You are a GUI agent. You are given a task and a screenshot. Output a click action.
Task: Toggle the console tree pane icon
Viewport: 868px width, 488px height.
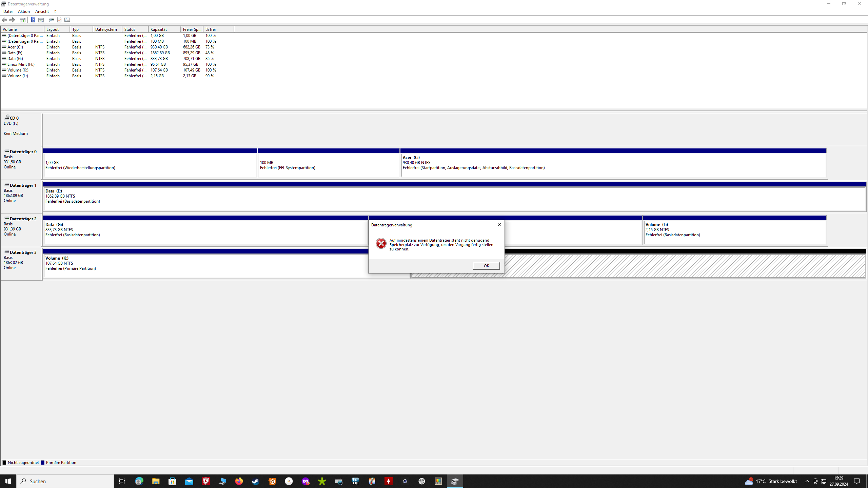coord(23,20)
